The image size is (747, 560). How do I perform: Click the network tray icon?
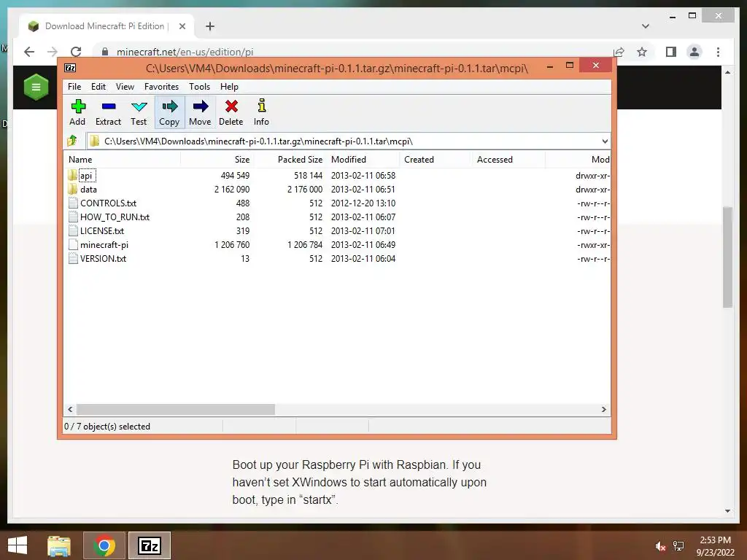pos(678,546)
